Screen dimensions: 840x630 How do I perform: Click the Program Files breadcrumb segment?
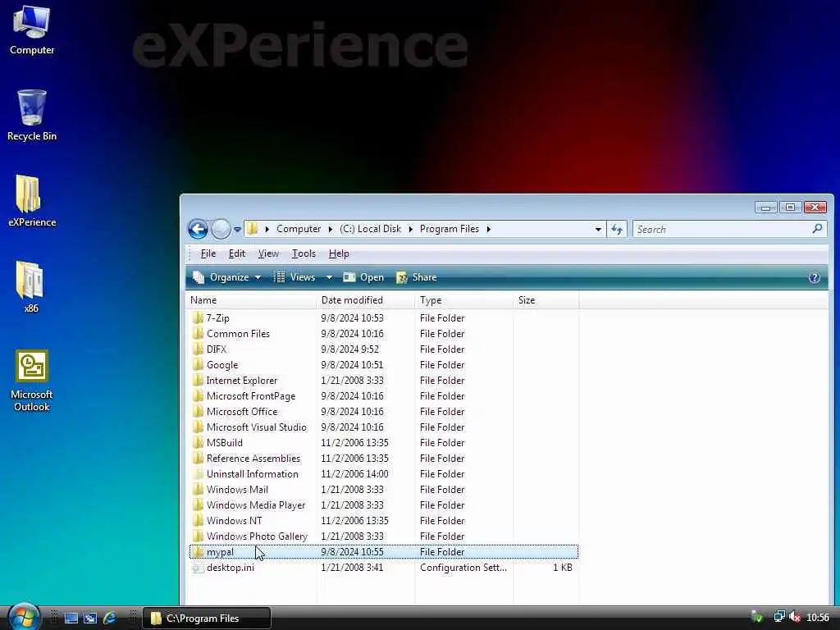coord(449,229)
